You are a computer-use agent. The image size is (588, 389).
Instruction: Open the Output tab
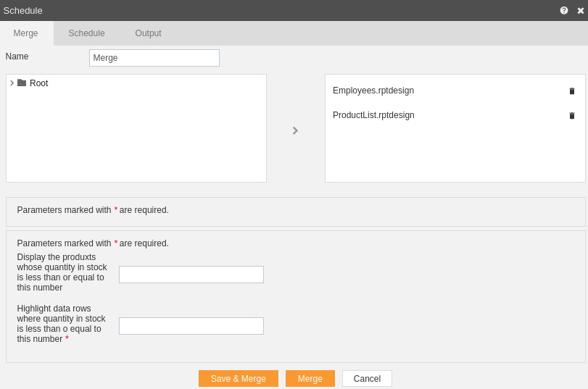(x=148, y=33)
